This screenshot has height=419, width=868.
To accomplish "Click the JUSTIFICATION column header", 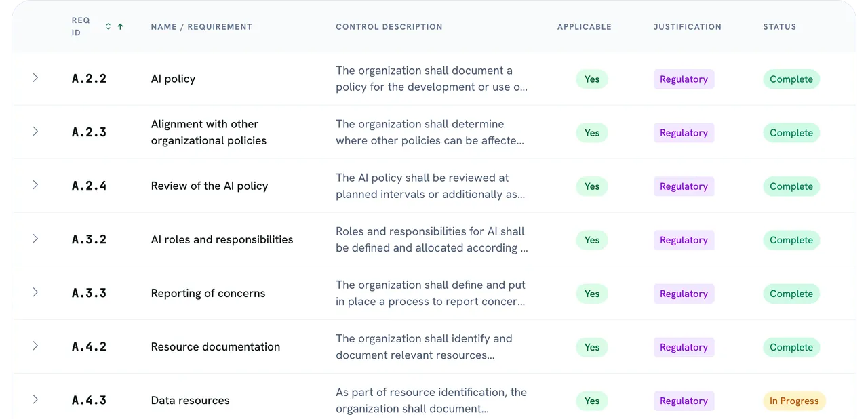I will (x=688, y=27).
